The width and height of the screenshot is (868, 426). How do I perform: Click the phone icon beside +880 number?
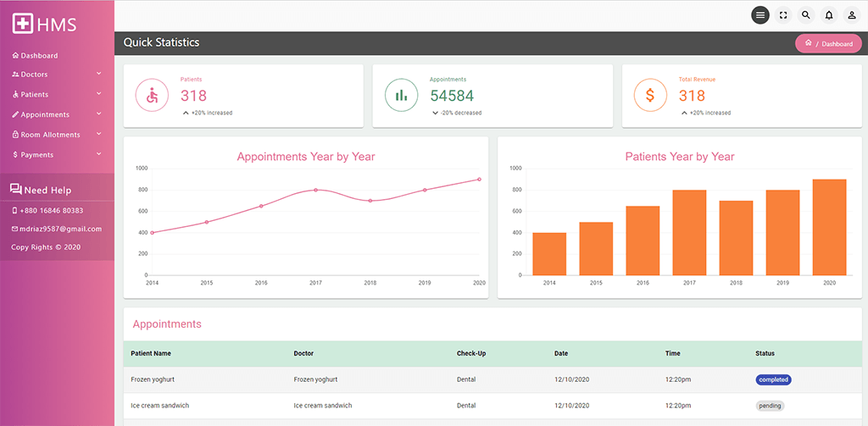click(14, 211)
